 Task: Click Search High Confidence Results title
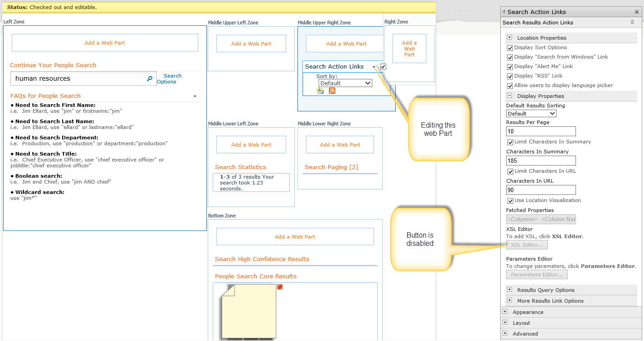[262, 259]
